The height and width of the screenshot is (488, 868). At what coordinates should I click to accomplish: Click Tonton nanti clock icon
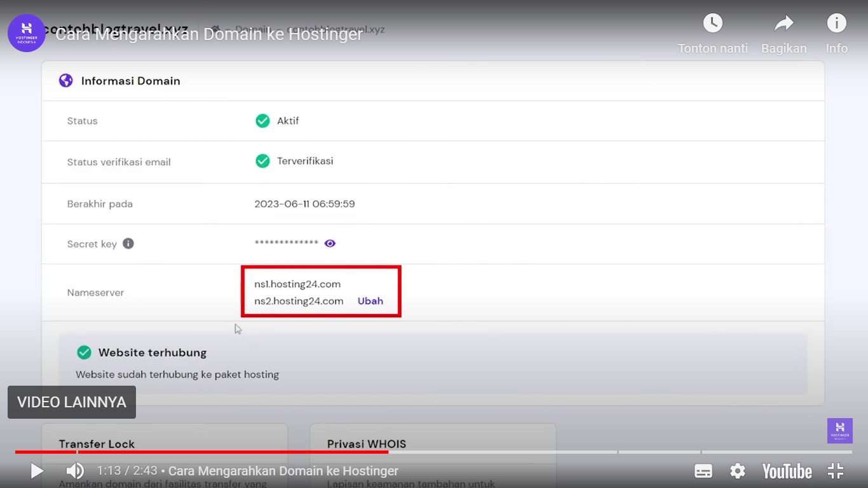pos(712,24)
